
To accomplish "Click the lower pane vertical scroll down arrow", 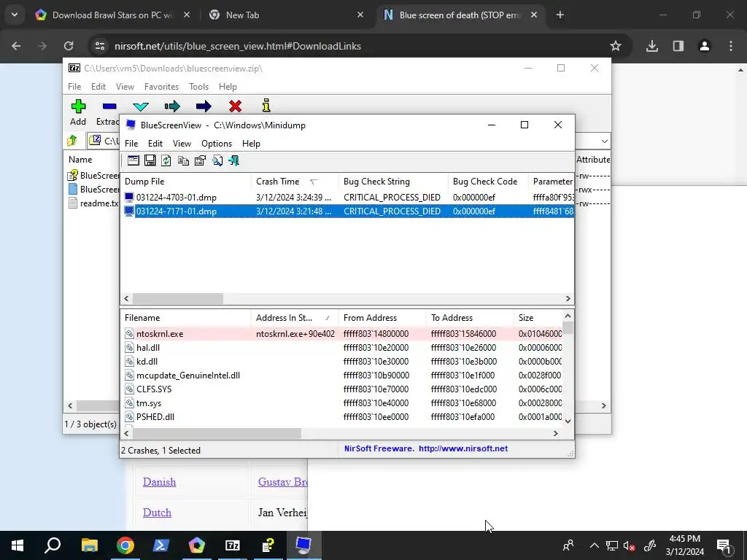I will (568, 421).
